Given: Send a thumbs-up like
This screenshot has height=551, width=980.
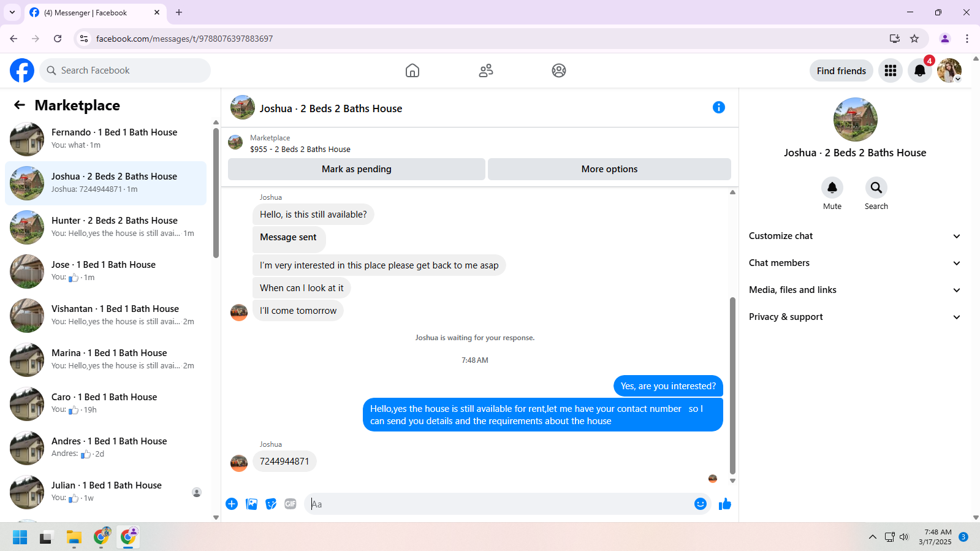Looking at the screenshot, I should tap(725, 504).
